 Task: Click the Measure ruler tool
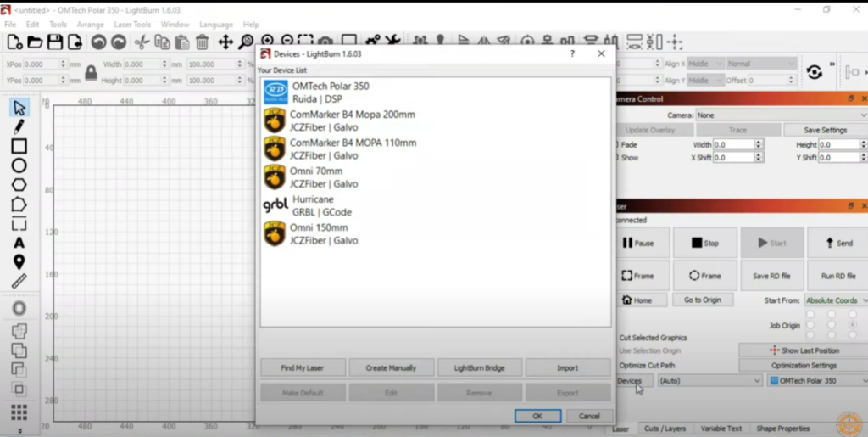[x=19, y=282]
